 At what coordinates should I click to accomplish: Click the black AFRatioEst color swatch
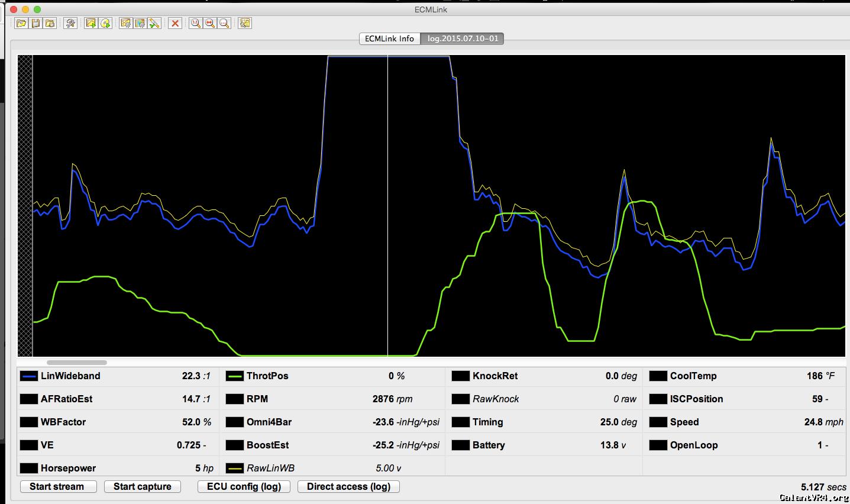click(29, 399)
